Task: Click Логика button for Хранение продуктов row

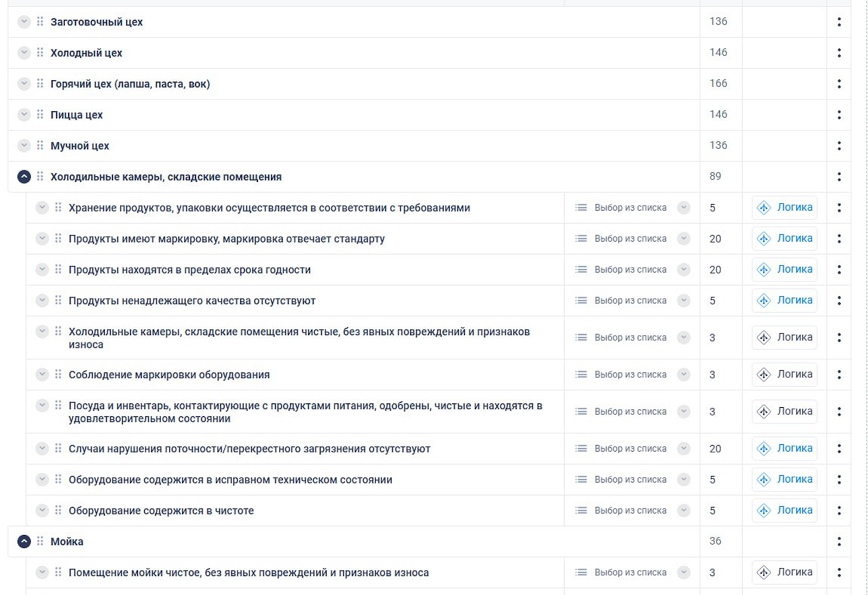Action: coord(784,207)
